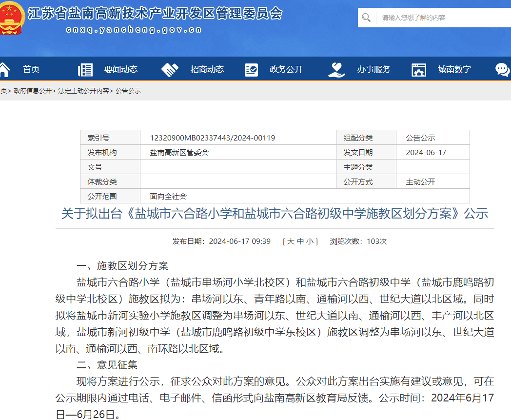Click the site title 江苏省盐南高新技术产业开发区管理委员会
The width and height of the screenshot is (511, 420).
[x=155, y=14]
